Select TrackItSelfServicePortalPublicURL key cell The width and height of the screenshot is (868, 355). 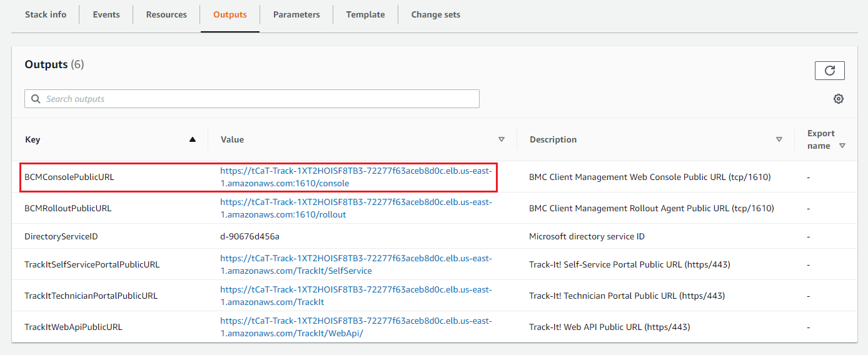pos(92,264)
